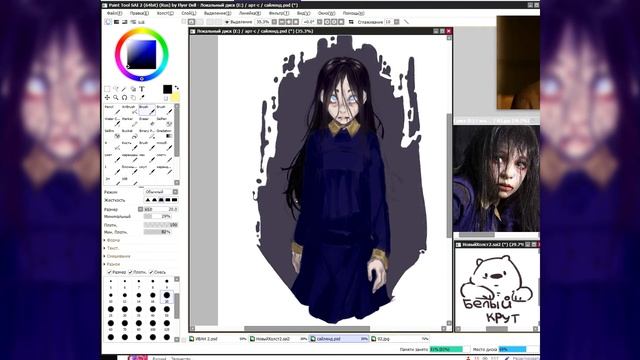Viewport: 640px width, 360px height.
Task: Open the Режим blending mode dropdown
Action: pos(161,192)
